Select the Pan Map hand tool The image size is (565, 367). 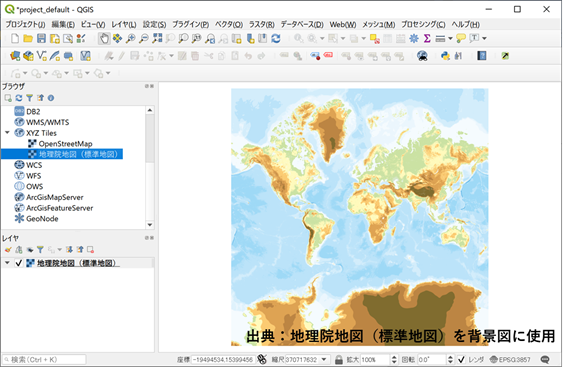(104, 38)
